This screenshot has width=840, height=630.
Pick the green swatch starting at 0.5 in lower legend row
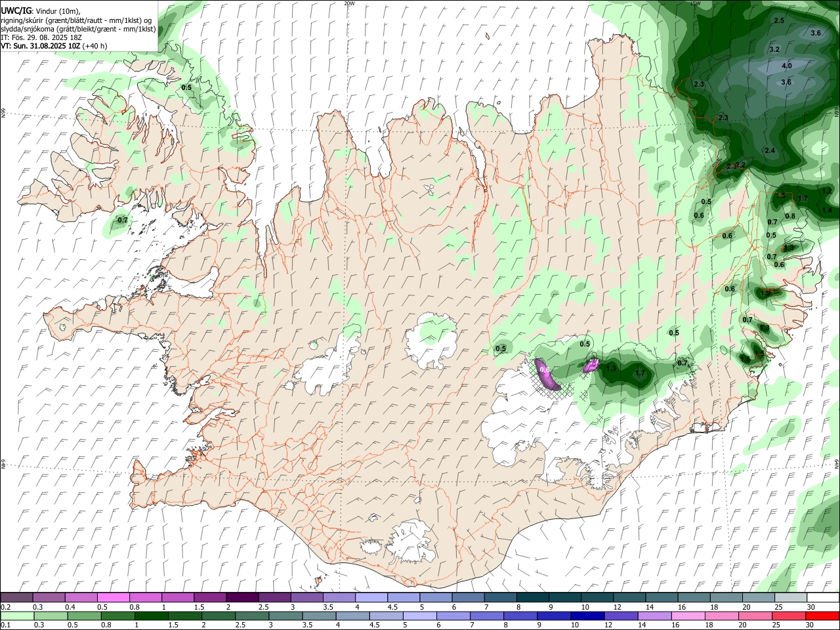(x=84, y=616)
